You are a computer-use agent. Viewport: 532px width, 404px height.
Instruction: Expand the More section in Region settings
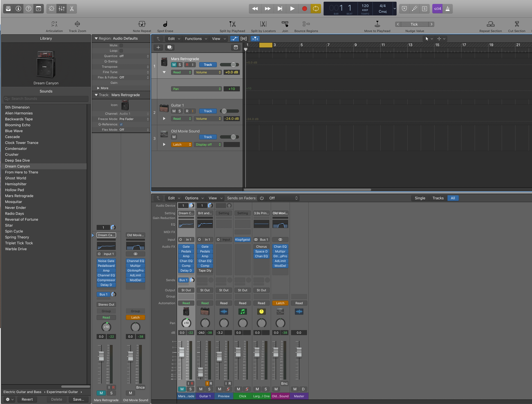(103, 88)
